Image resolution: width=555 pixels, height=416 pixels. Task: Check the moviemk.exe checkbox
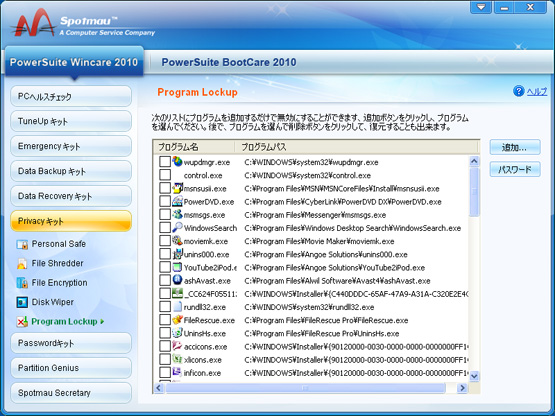(165, 241)
